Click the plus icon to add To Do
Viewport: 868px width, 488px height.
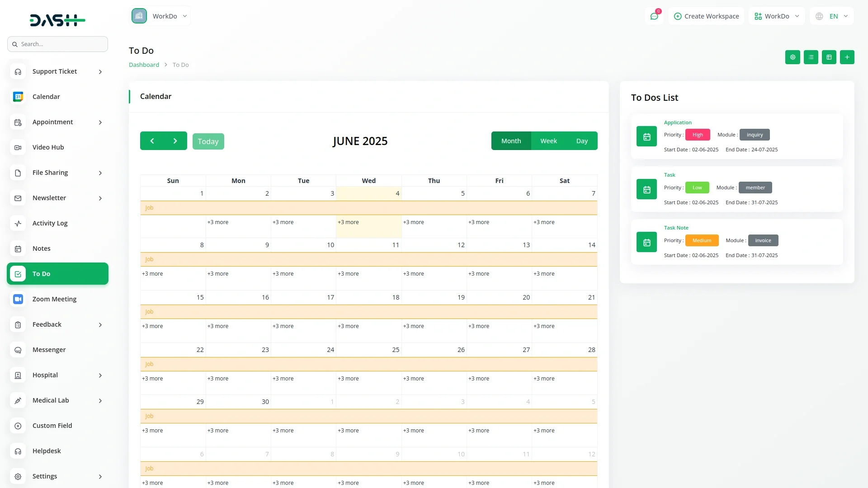pos(847,57)
